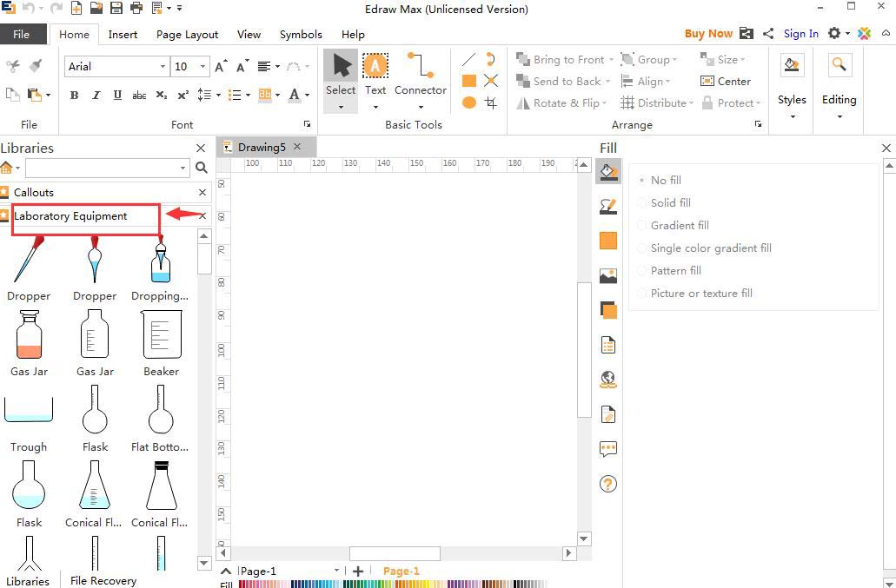
Task: Close the Drawing5 document tab
Action: pyautogui.click(x=297, y=147)
